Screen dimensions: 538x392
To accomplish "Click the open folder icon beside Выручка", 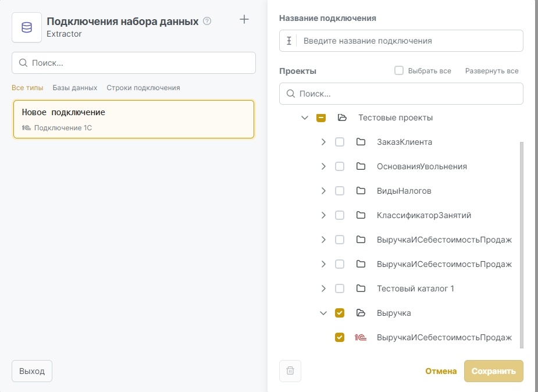I will click(x=361, y=313).
